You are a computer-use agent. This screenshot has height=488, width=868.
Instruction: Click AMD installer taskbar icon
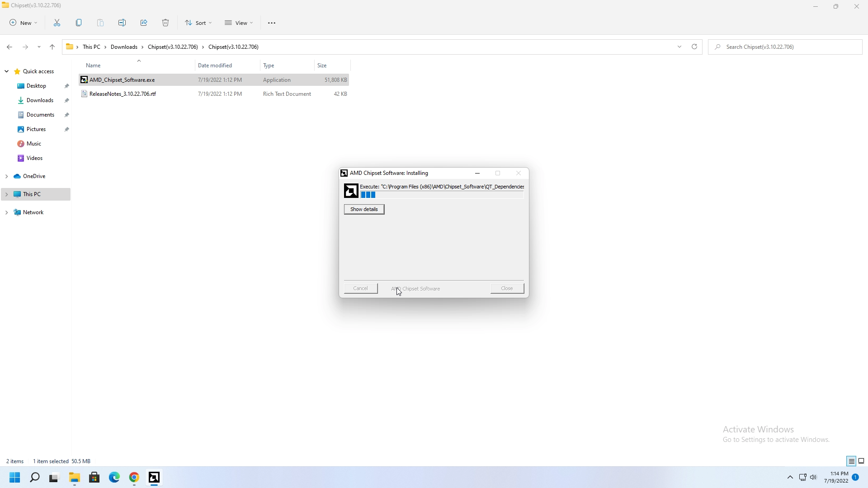click(154, 478)
